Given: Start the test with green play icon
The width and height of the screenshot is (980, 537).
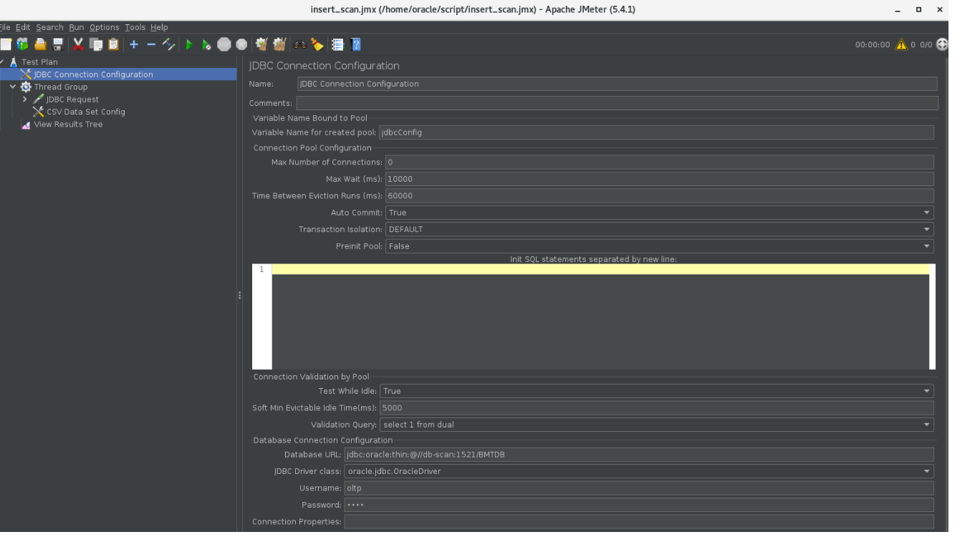Looking at the screenshot, I should [189, 44].
